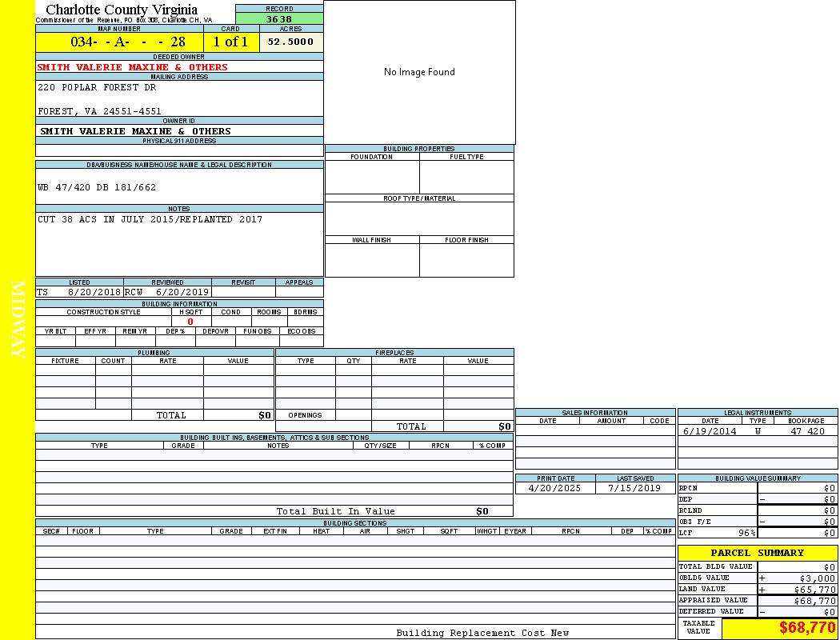Click the red H SQFT value 0

190,322
